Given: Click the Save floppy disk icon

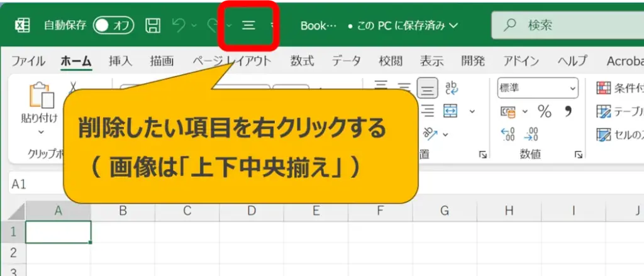Looking at the screenshot, I should click(x=153, y=26).
